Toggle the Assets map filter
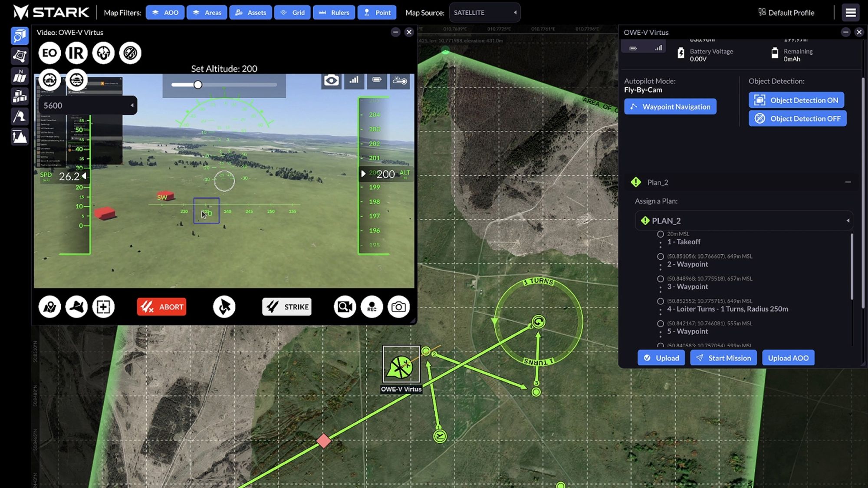Screen dimensions: 868x488 [250, 13]
